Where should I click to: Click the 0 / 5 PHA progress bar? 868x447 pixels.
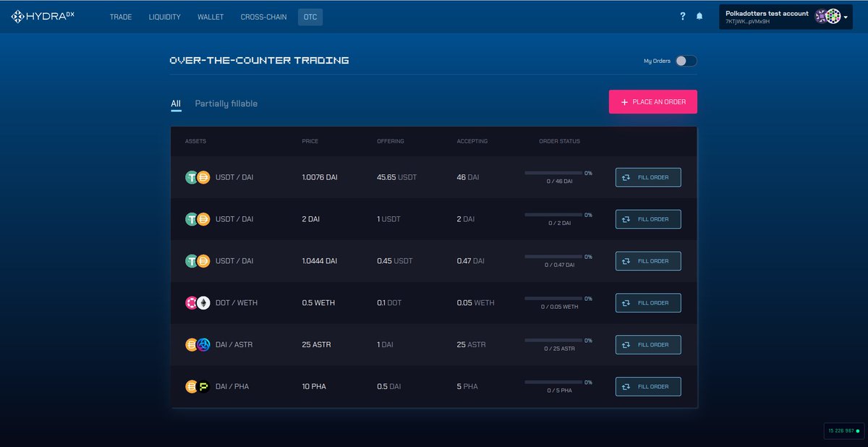[x=553, y=383]
